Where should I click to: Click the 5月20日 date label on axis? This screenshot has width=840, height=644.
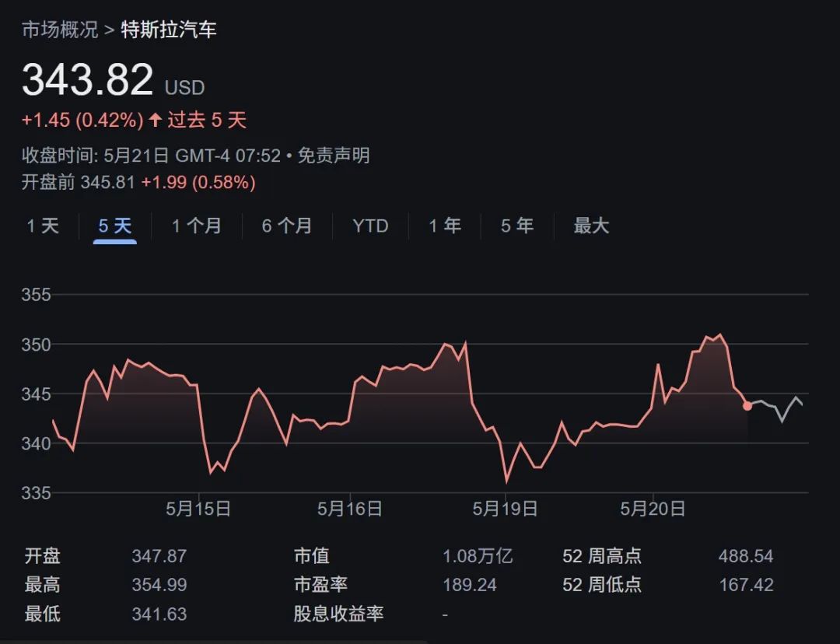point(653,509)
